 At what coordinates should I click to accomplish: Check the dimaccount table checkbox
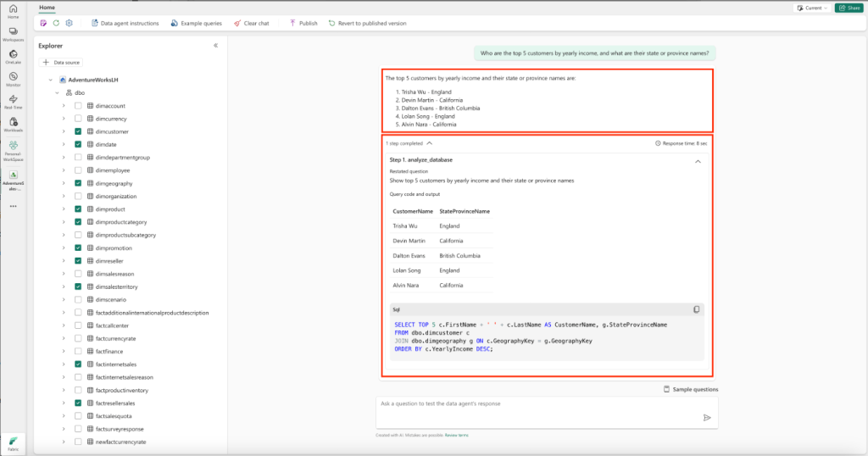(78, 106)
